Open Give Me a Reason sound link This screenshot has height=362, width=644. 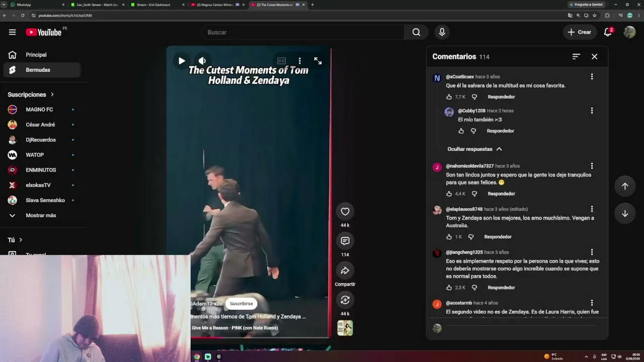coord(234,328)
